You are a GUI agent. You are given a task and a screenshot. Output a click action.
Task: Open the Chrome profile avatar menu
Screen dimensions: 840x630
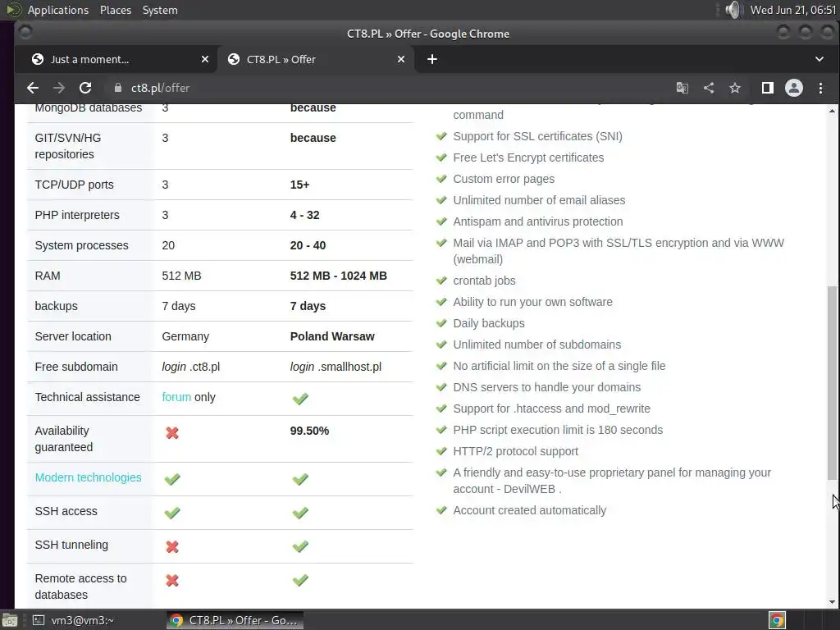click(x=794, y=88)
